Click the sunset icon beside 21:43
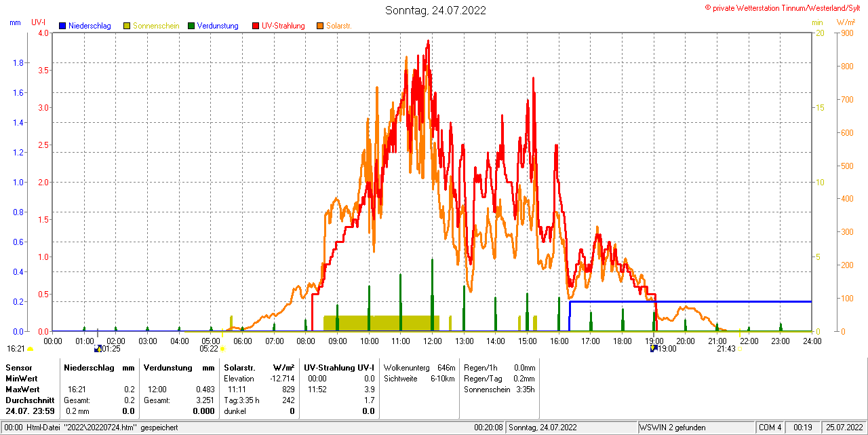 click(x=740, y=349)
